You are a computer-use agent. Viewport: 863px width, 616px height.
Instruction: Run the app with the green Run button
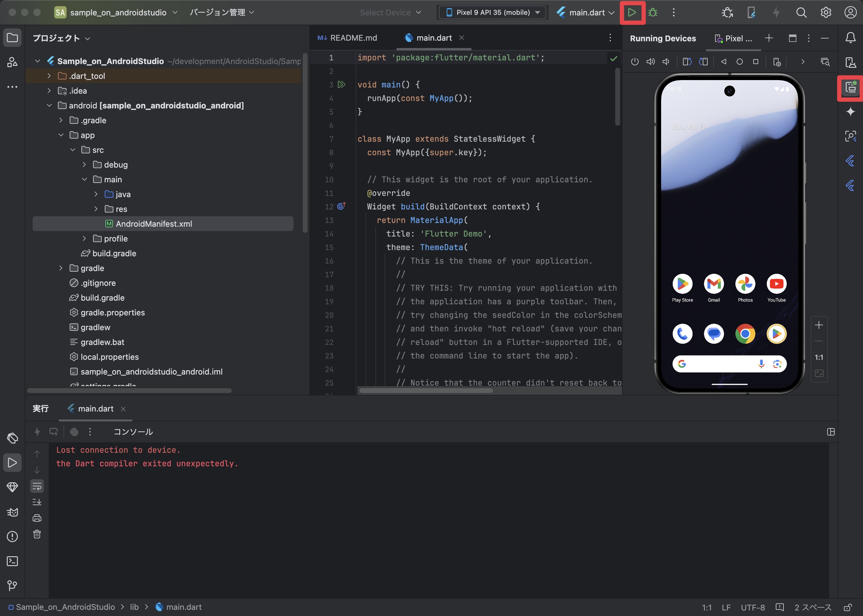632,12
